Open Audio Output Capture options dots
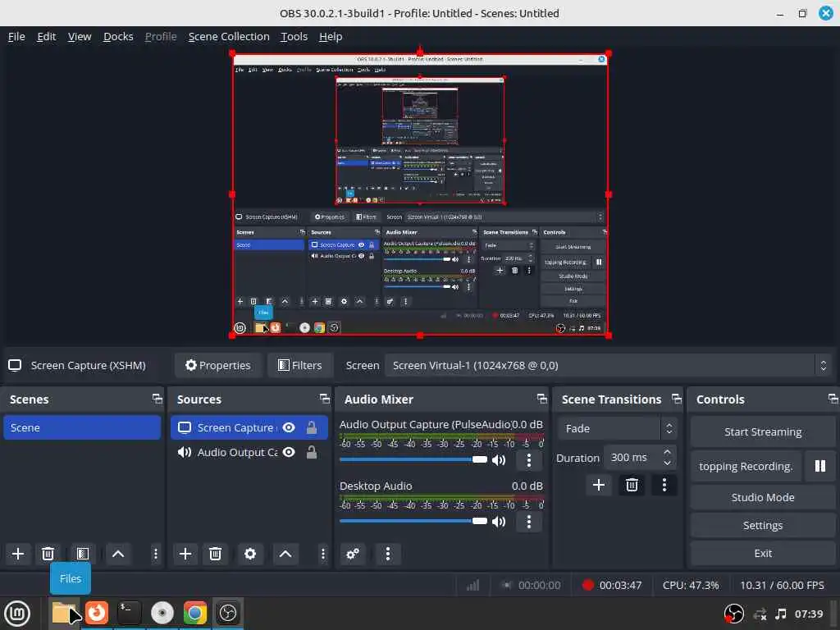The image size is (840, 630). click(x=529, y=459)
